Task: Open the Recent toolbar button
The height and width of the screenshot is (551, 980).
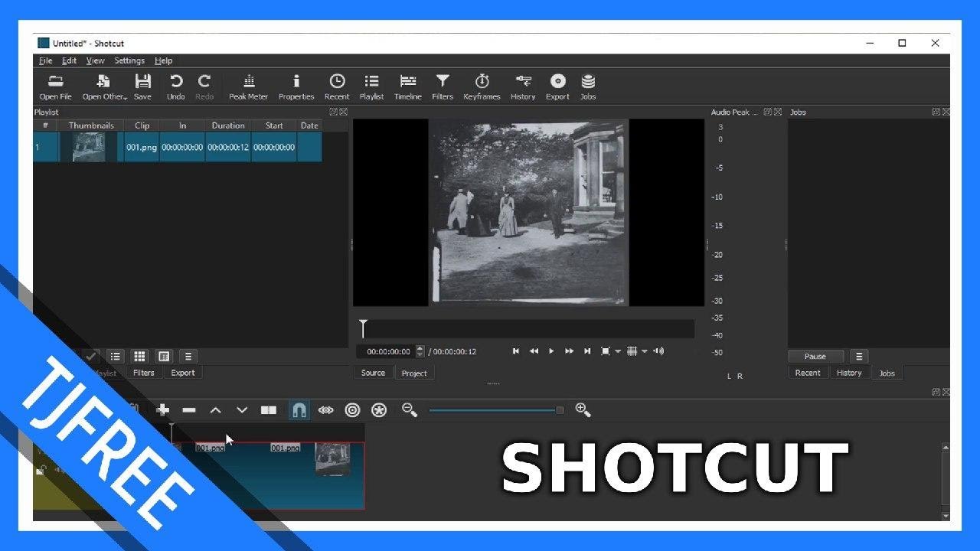Action: click(337, 87)
